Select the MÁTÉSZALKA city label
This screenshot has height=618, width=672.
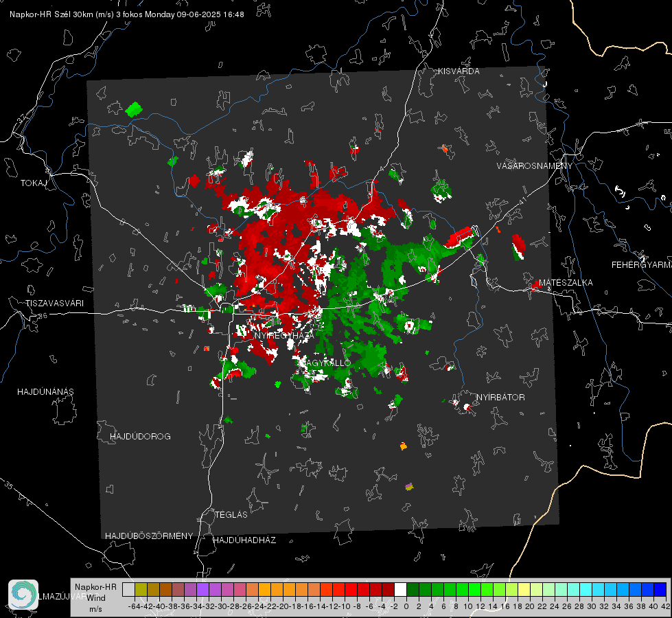(566, 283)
